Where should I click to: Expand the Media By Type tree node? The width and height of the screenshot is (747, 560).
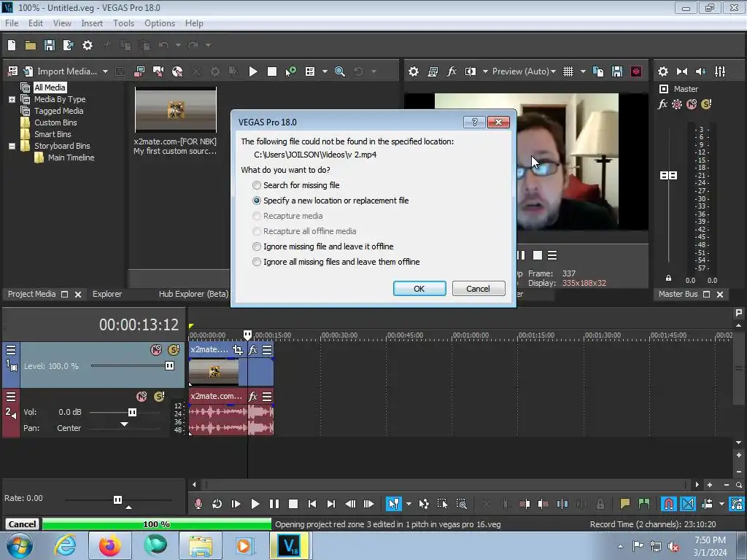(12, 99)
